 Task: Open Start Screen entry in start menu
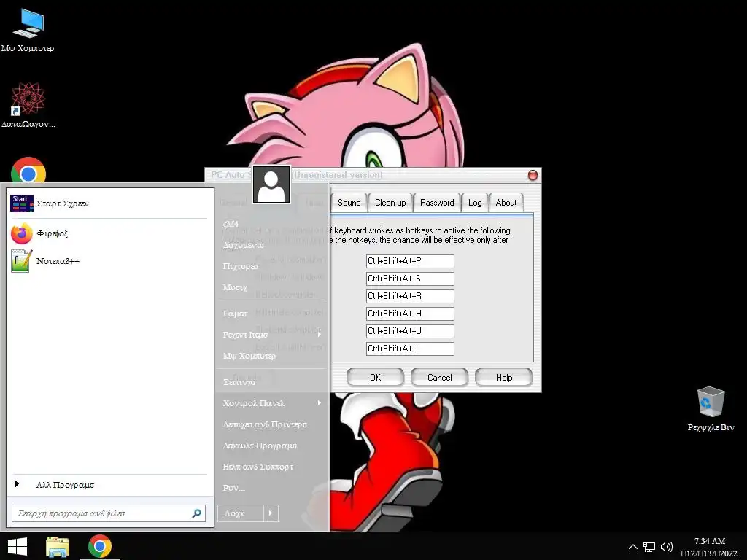click(x=109, y=203)
